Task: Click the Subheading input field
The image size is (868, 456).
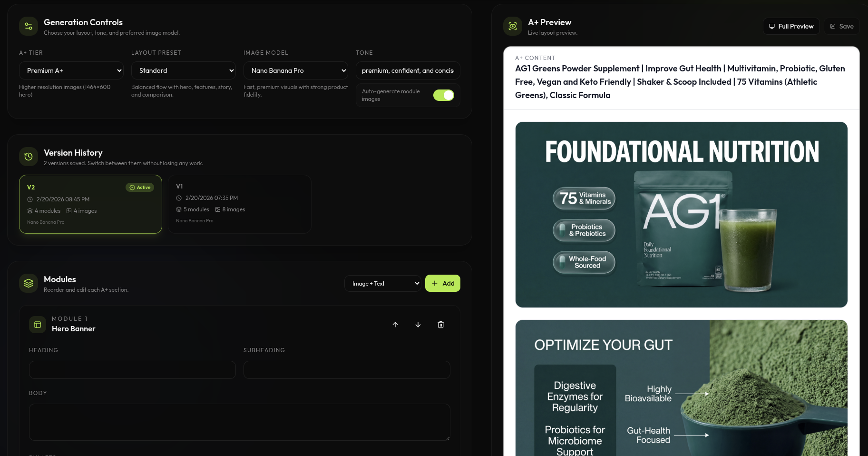Action: point(347,370)
